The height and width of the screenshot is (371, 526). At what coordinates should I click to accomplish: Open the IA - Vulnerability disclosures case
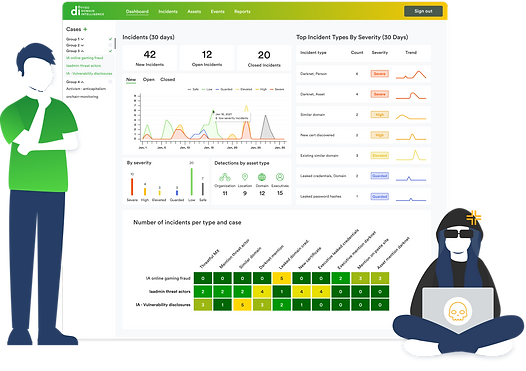pyautogui.click(x=89, y=73)
